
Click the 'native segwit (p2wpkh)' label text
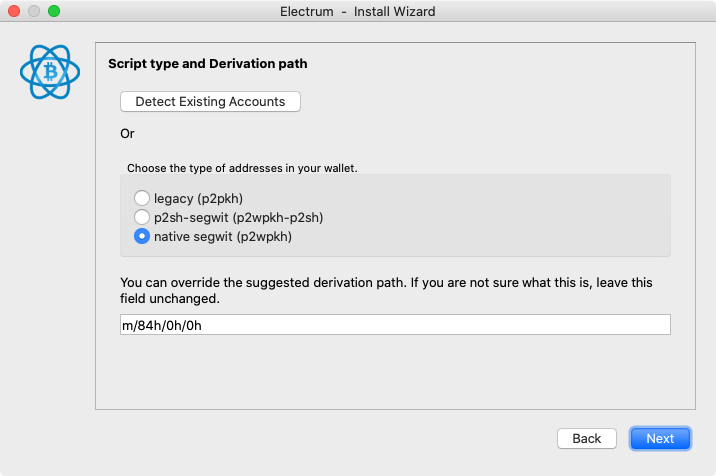223,237
